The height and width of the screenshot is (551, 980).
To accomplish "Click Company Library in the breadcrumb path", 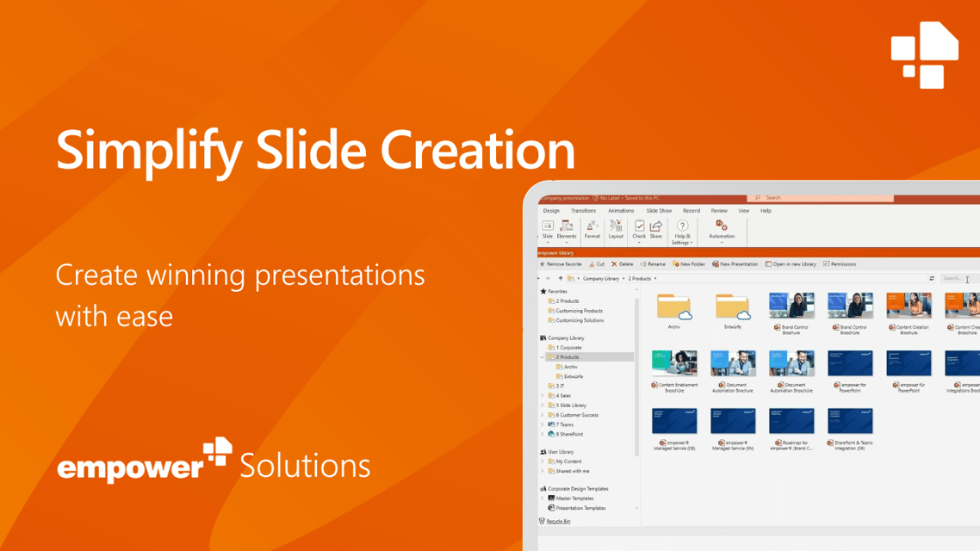I will pos(600,279).
